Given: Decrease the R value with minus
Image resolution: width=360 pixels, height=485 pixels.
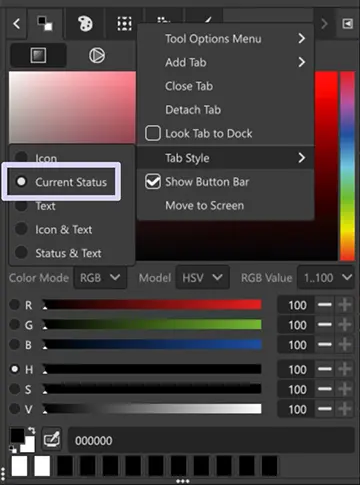Looking at the screenshot, I should coord(325,305).
